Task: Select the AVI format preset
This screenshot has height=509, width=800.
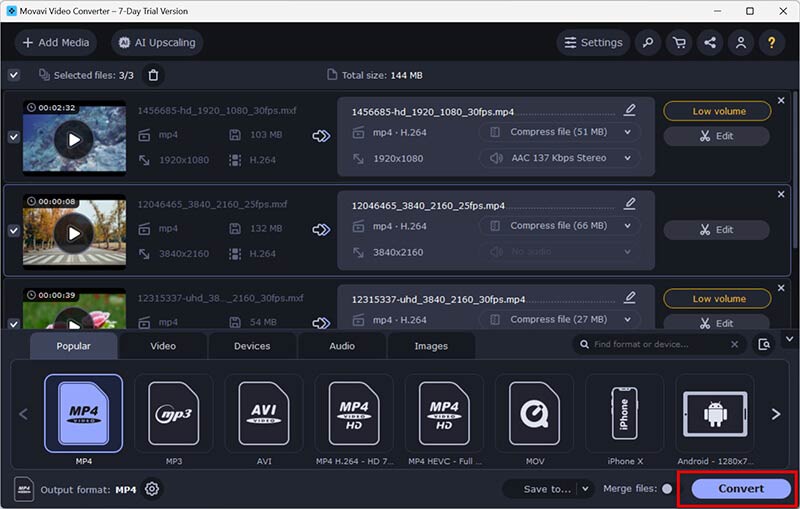Action: click(x=264, y=414)
